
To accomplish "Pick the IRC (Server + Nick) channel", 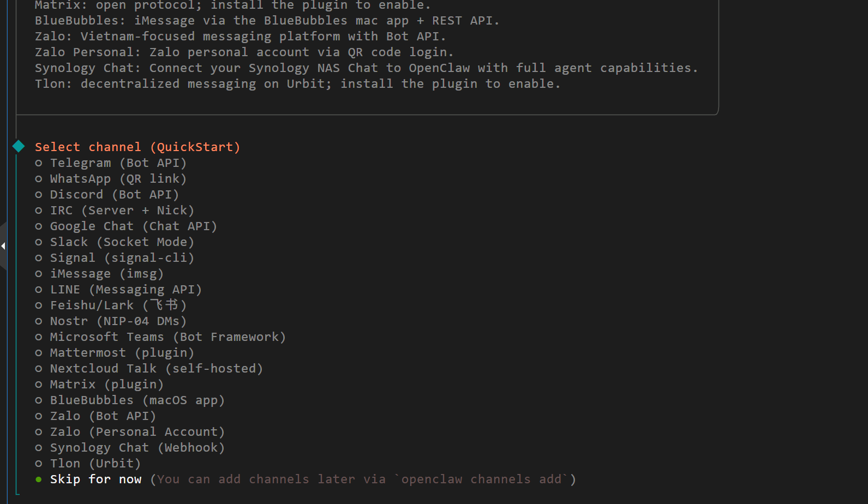I will coord(122,211).
